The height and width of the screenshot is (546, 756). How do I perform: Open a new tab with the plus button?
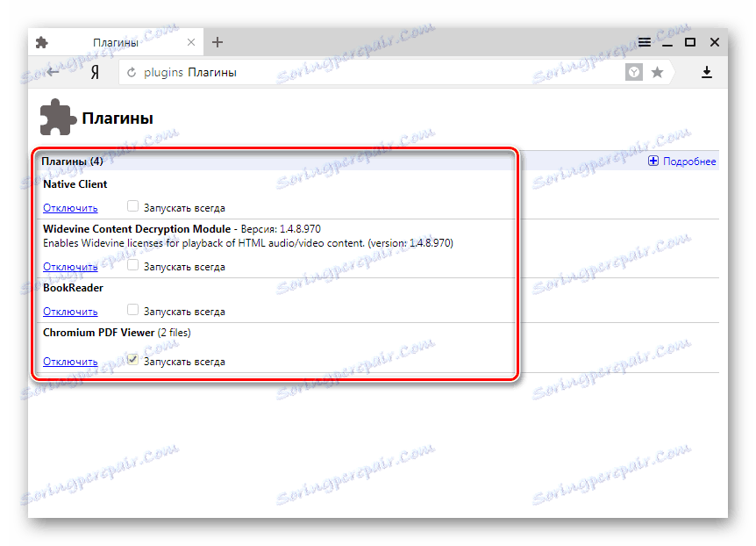click(218, 42)
